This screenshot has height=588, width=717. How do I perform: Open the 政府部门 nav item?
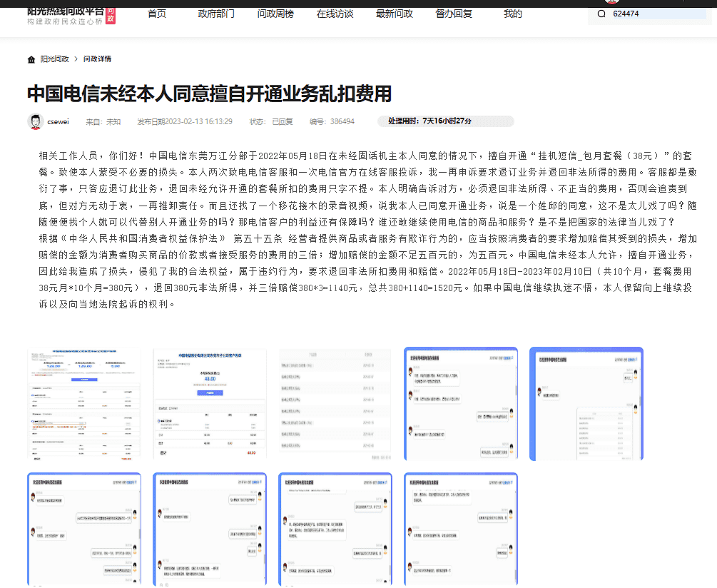click(216, 14)
